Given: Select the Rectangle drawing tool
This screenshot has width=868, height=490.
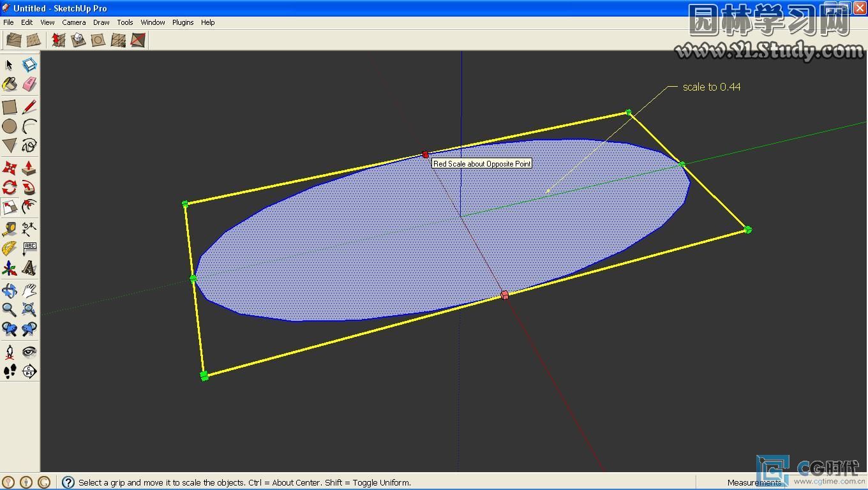Looking at the screenshot, I should tap(9, 107).
